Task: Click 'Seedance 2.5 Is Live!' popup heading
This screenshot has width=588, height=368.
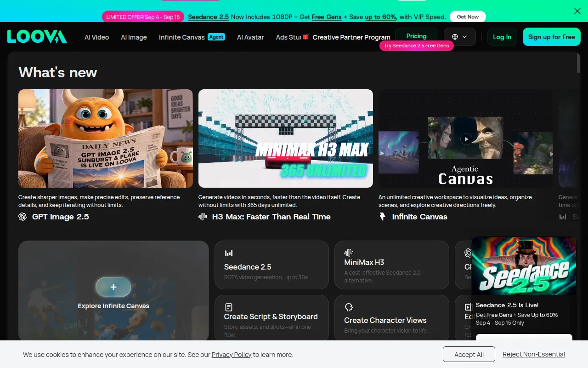Action: point(507,305)
